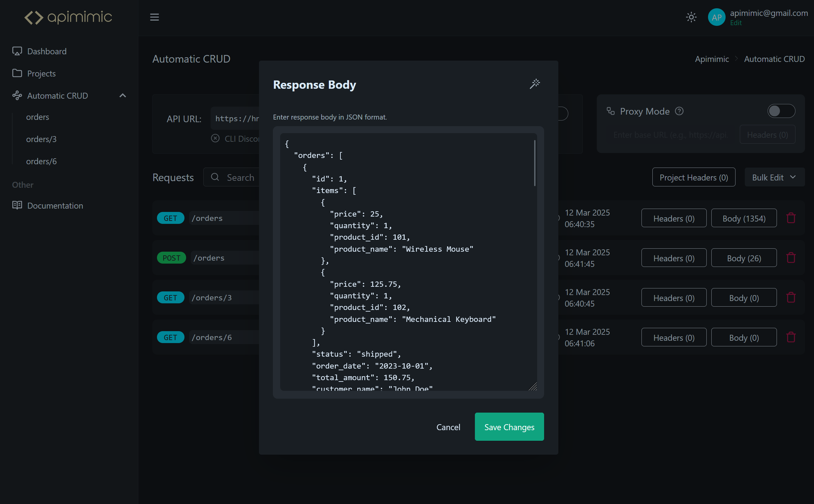Collapse the Automatic CRUD section chevron
Viewport: 814px width, 504px height.
coord(123,96)
